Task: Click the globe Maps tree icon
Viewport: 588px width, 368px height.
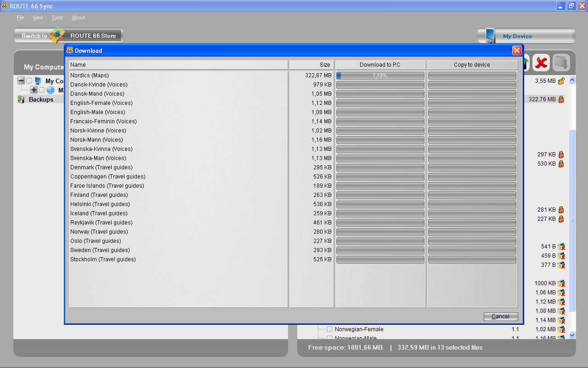Action: (x=51, y=90)
